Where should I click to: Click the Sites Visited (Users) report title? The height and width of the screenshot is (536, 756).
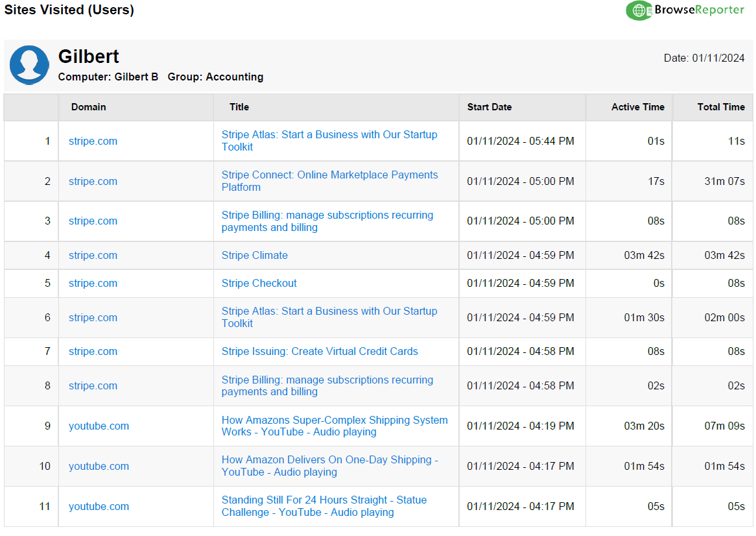pos(69,10)
